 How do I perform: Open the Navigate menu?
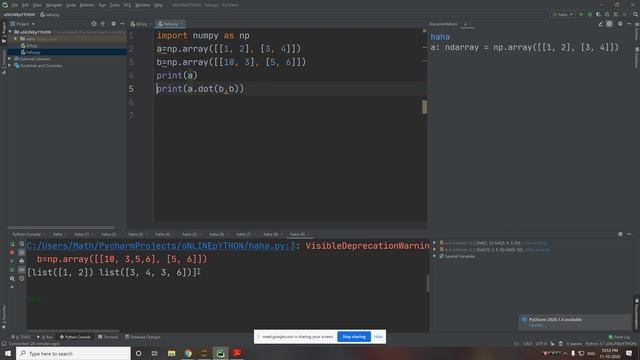click(53, 5)
